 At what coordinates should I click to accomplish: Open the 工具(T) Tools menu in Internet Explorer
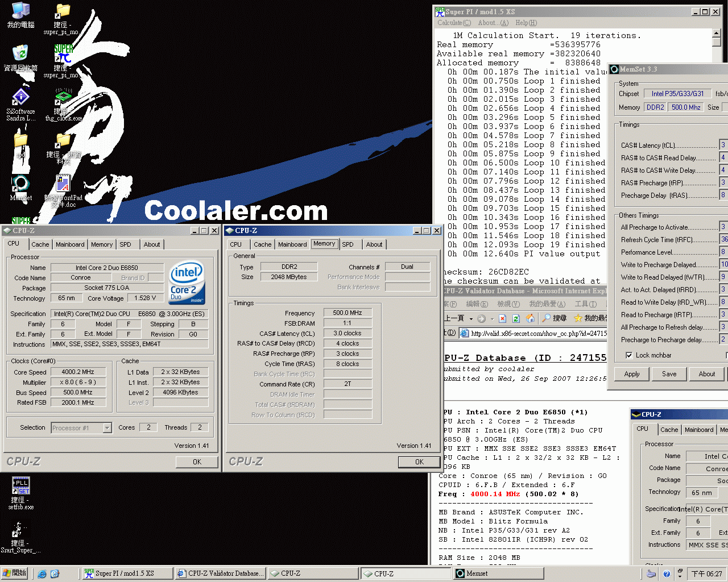(x=585, y=304)
